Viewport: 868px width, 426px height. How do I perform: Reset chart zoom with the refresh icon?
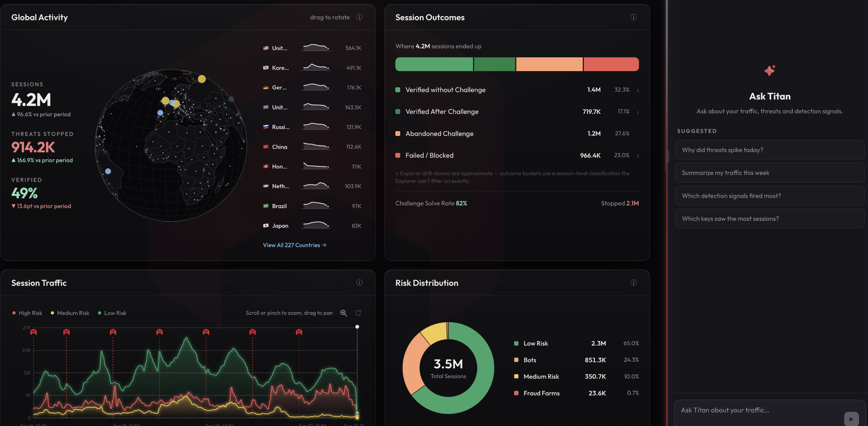coord(358,313)
